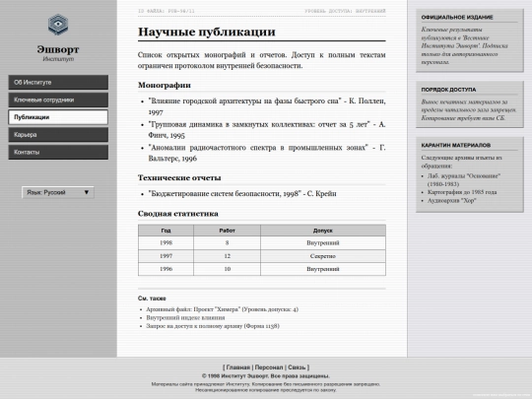Select the Лаб. журналы "Основание" list item
Screen dimensions: 532x399
tap(464, 180)
